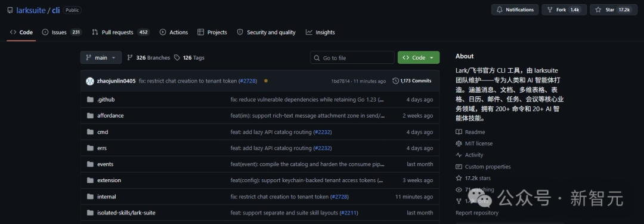Screen dimensions: 644x224
Task: Click the repository icon beside larksuite
Action: click(x=10, y=10)
